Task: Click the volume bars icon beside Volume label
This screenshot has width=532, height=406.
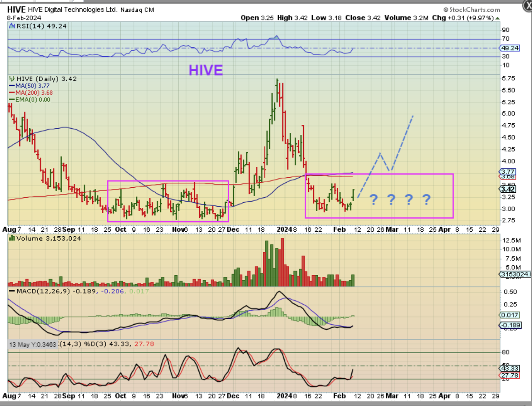Action: (x=12, y=238)
